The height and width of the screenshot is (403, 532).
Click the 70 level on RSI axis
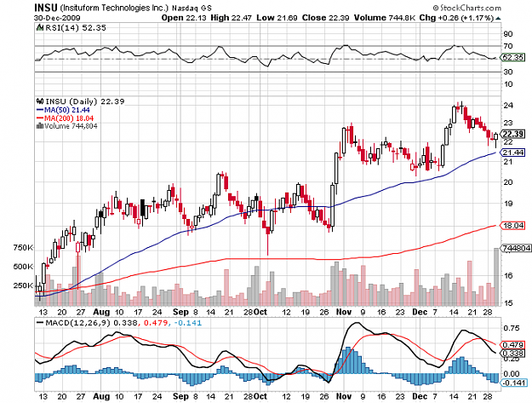coord(508,46)
